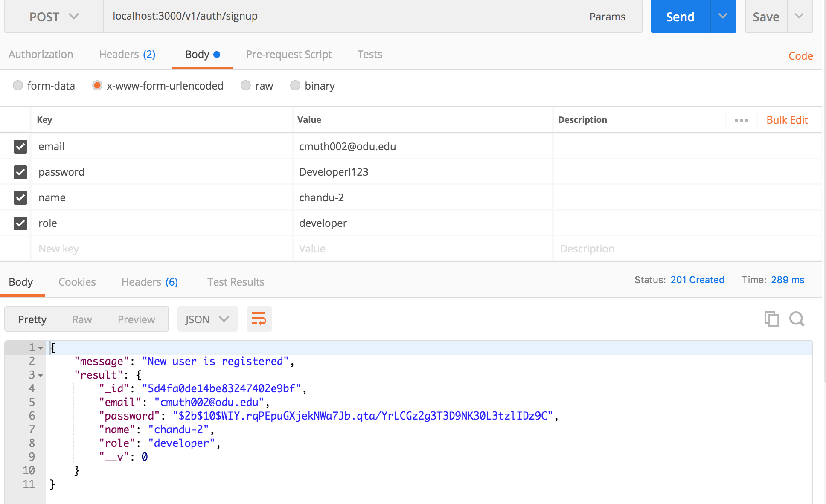Image resolution: width=826 pixels, height=504 pixels.
Task: Toggle the password field checkbox
Action: pyautogui.click(x=20, y=171)
